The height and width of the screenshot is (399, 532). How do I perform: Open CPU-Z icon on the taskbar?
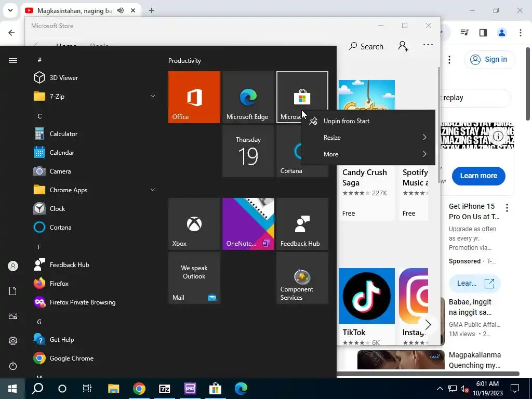pos(190,389)
